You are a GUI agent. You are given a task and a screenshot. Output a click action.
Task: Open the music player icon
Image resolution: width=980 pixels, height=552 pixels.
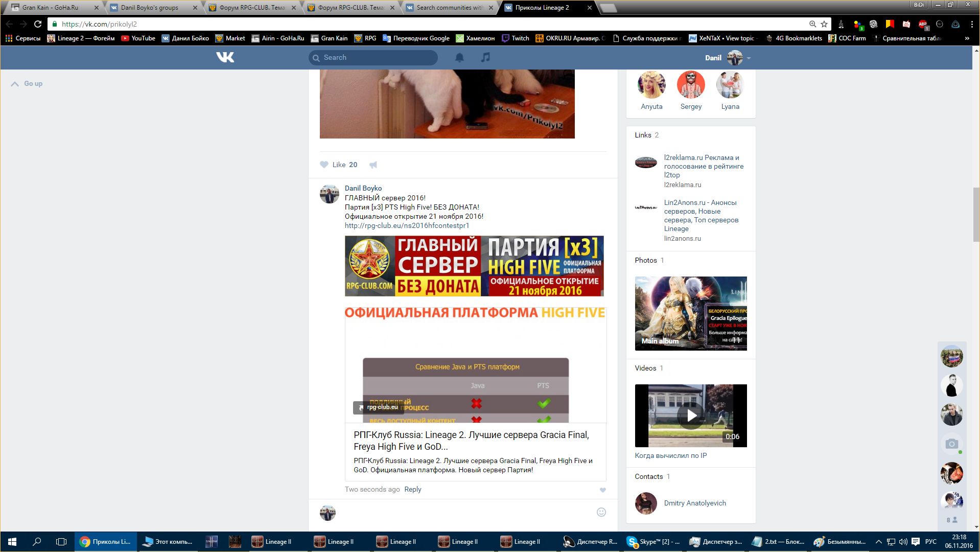pyautogui.click(x=485, y=57)
